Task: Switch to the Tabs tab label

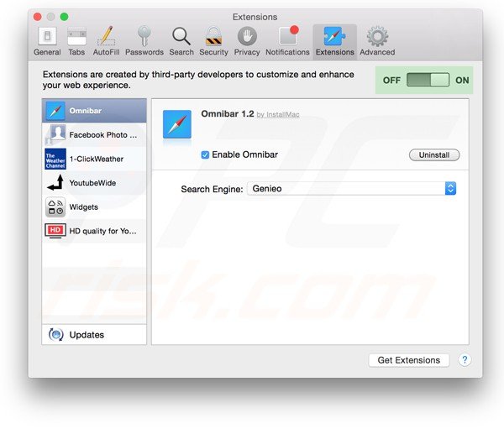Action: point(76,52)
